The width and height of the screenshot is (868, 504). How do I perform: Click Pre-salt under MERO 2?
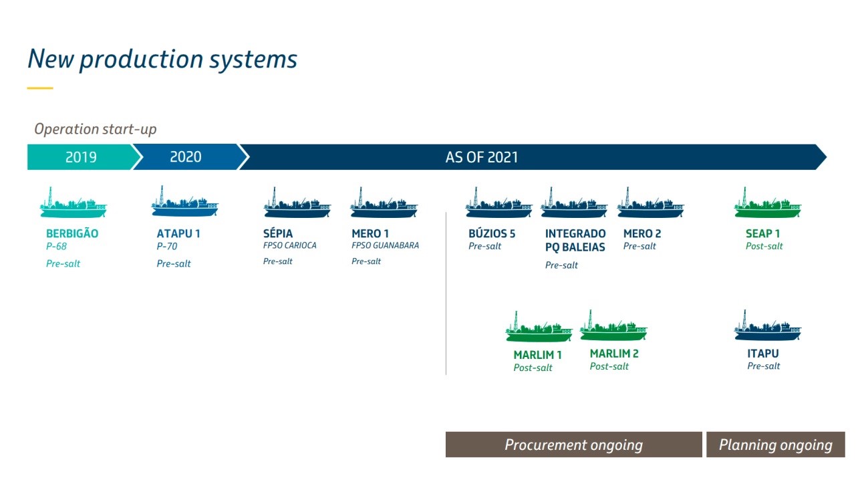coord(639,247)
